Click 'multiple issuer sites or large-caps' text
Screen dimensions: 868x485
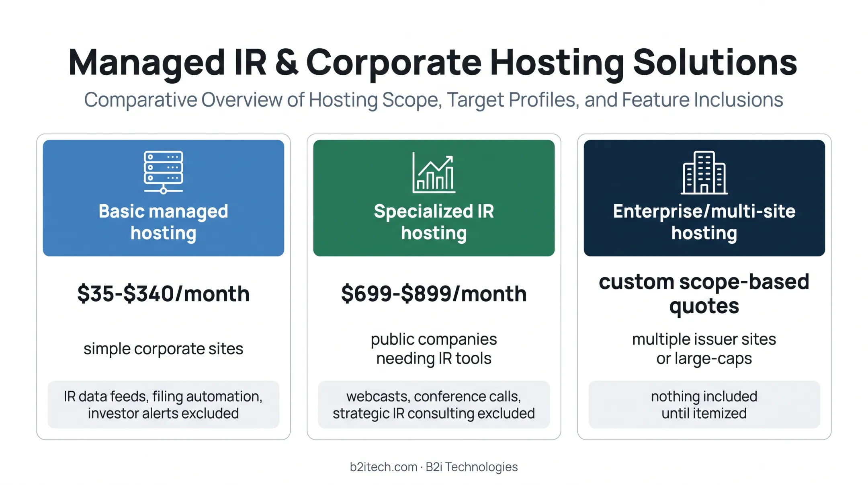704,349
